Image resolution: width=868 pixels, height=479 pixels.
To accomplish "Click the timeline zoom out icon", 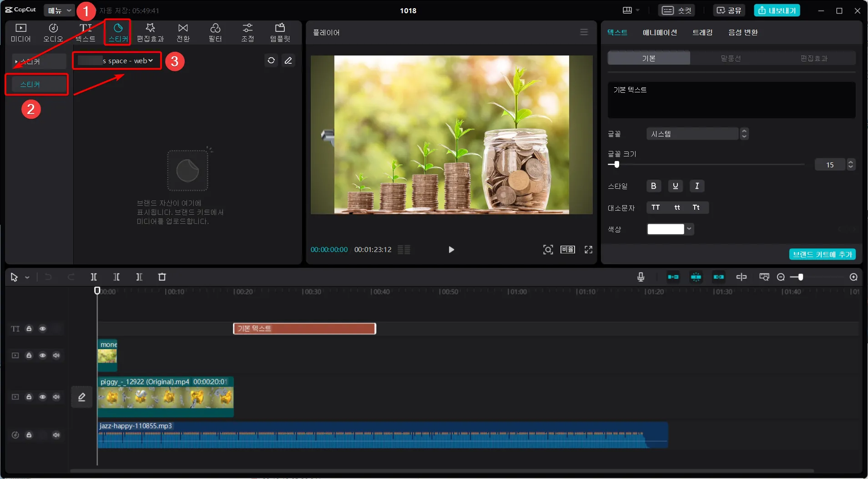I will 781,277.
